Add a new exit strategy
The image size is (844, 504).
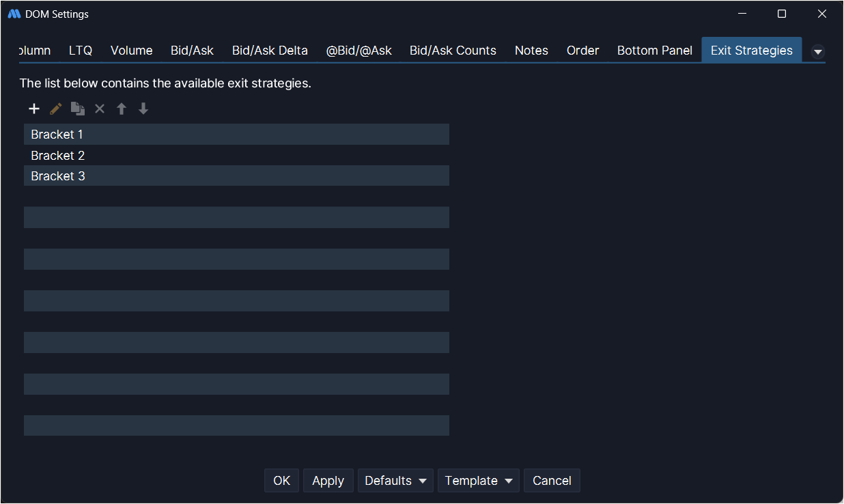click(x=34, y=109)
